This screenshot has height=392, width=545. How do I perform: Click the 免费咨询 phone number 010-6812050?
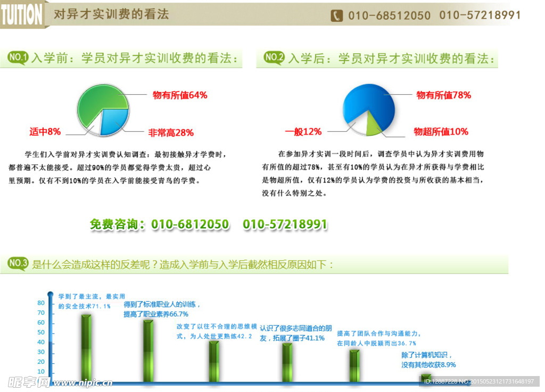[x=192, y=224]
